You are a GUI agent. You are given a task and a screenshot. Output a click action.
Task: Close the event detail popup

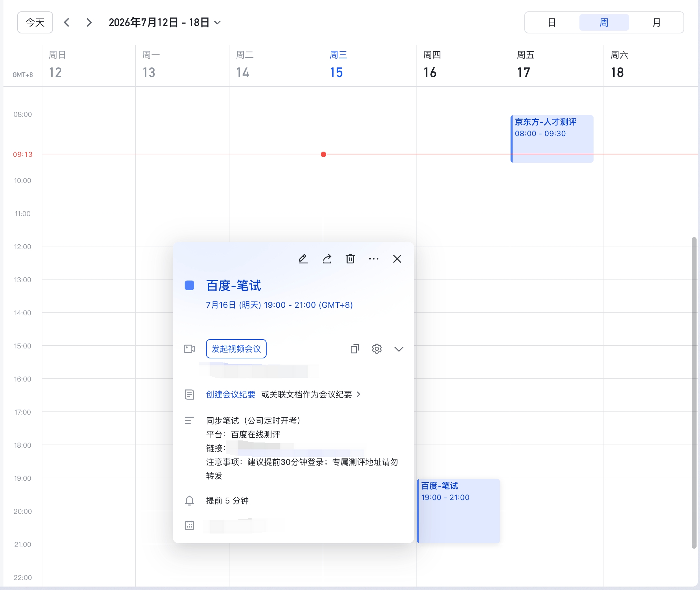point(397,259)
